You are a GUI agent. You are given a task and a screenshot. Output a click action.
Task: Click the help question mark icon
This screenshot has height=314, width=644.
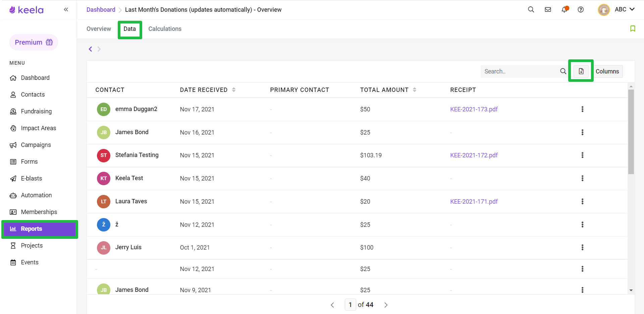tap(581, 9)
